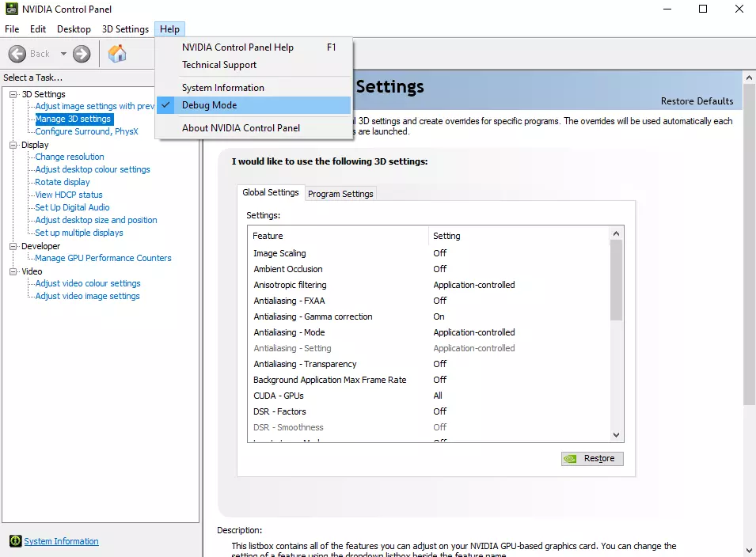Close the Help menu header
Screen dimensions: 756x557
click(169, 29)
